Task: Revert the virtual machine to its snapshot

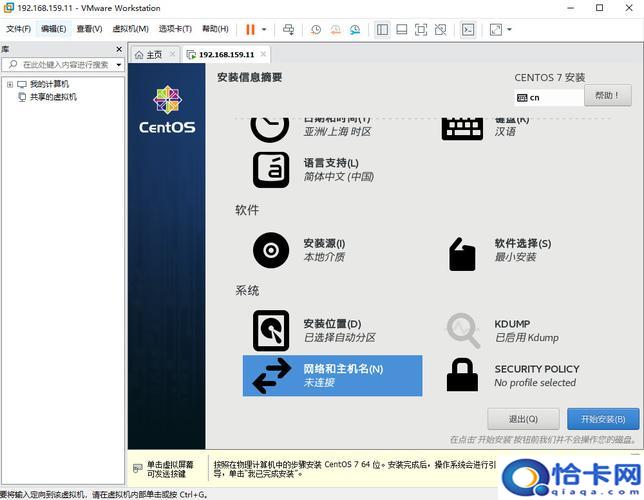Action: point(336,30)
